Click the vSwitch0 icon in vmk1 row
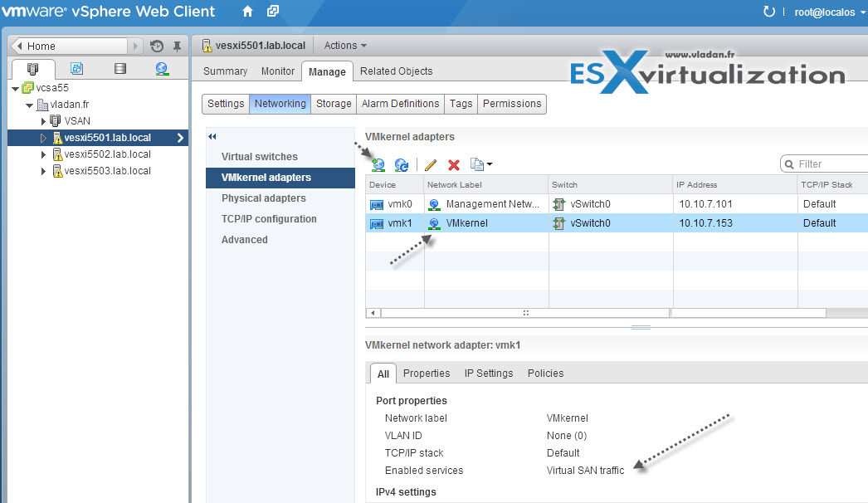The image size is (868, 503). 559,224
